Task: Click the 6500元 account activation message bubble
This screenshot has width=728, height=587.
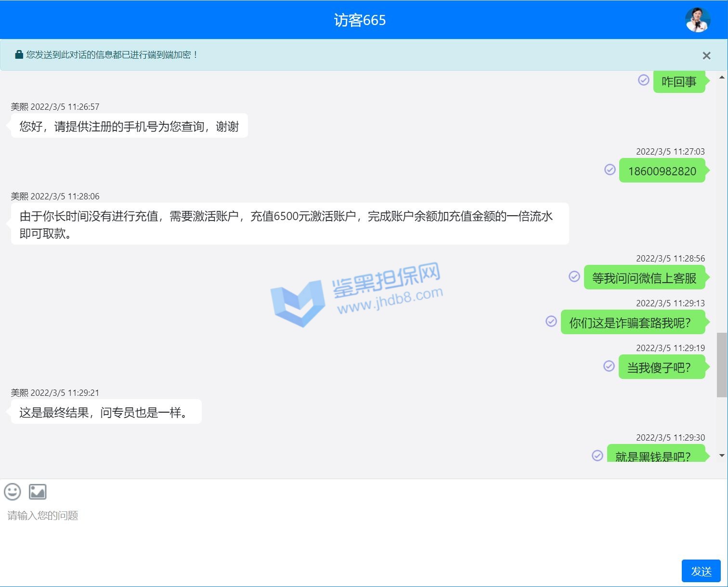Action: coord(289,224)
